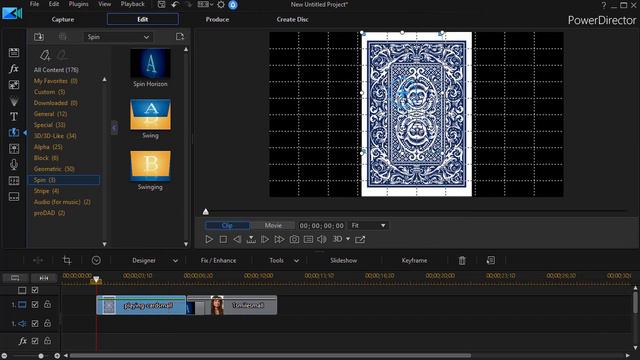This screenshot has width=640, height=360.
Task: Adjust the timeline zoom slider
Action: (x=41, y=356)
